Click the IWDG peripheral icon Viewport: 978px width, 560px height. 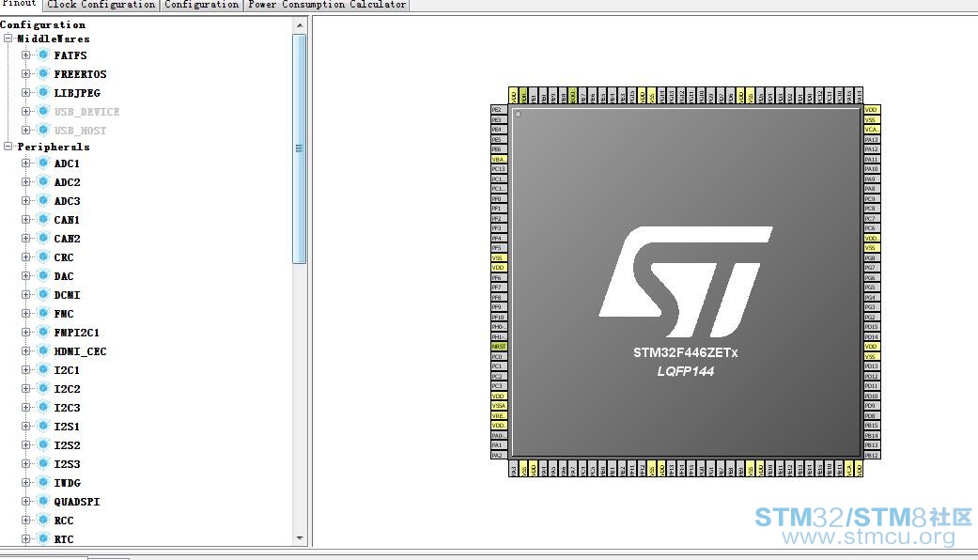(x=43, y=482)
